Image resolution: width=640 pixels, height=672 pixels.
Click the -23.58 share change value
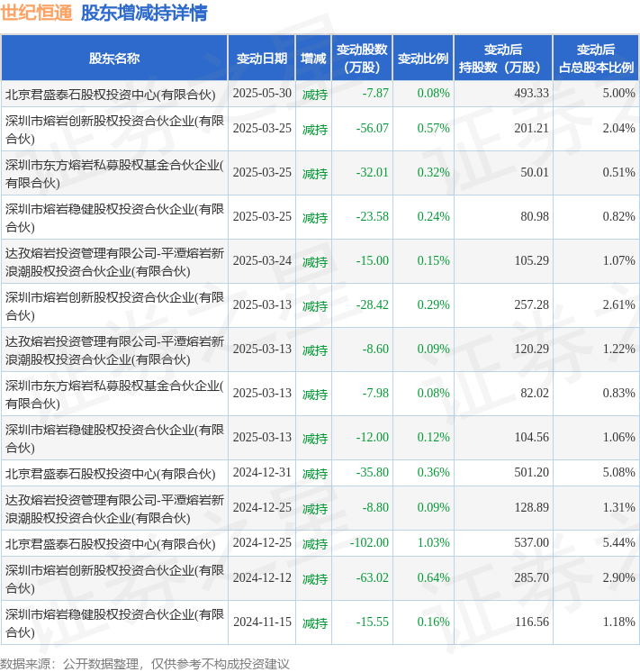(x=373, y=216)
